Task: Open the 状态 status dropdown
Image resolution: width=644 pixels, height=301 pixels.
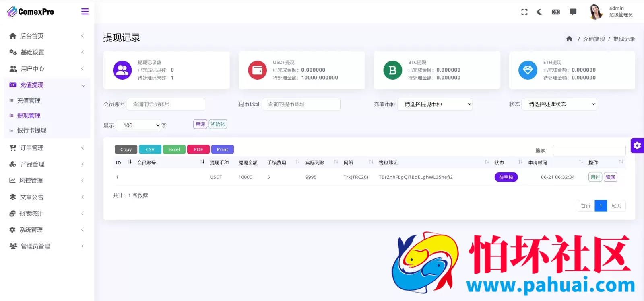Action: coord(559,104)
